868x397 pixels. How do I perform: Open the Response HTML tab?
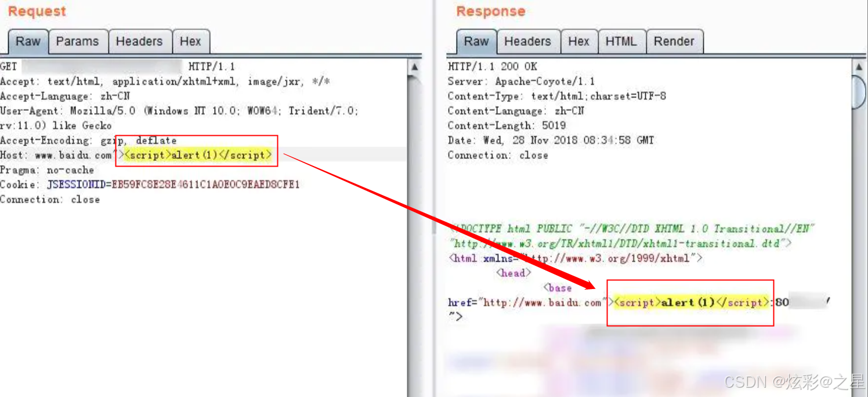coord(621,42)
